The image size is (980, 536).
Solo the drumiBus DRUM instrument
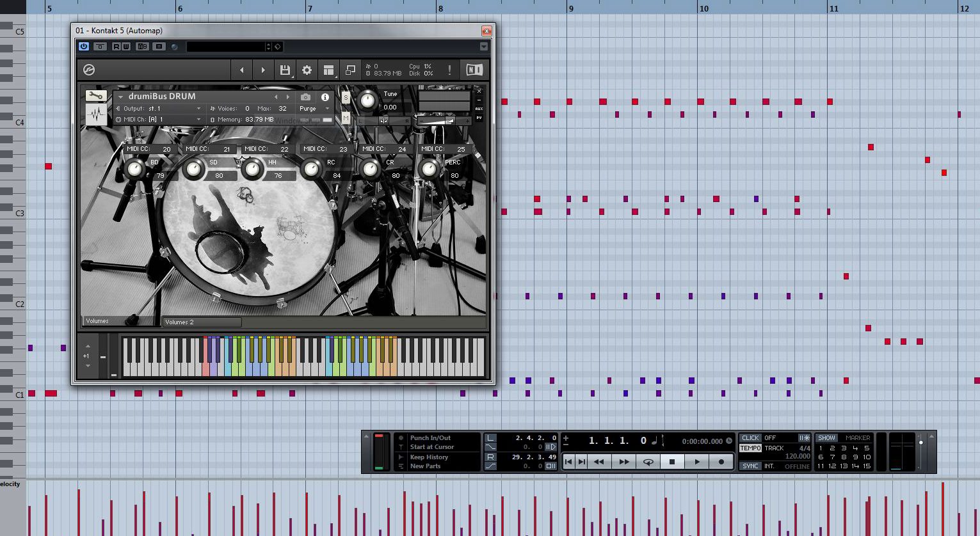coord(346,97)
